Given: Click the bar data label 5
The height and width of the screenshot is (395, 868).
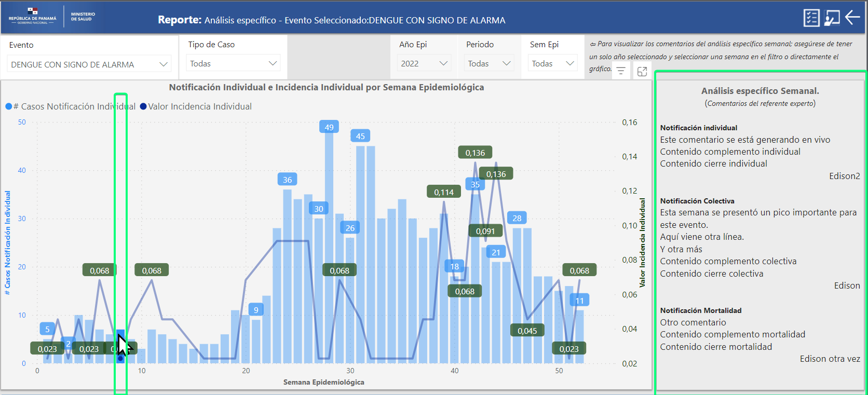Looking at the screenshot, I should pyautogui.click(x=47, y=329).
